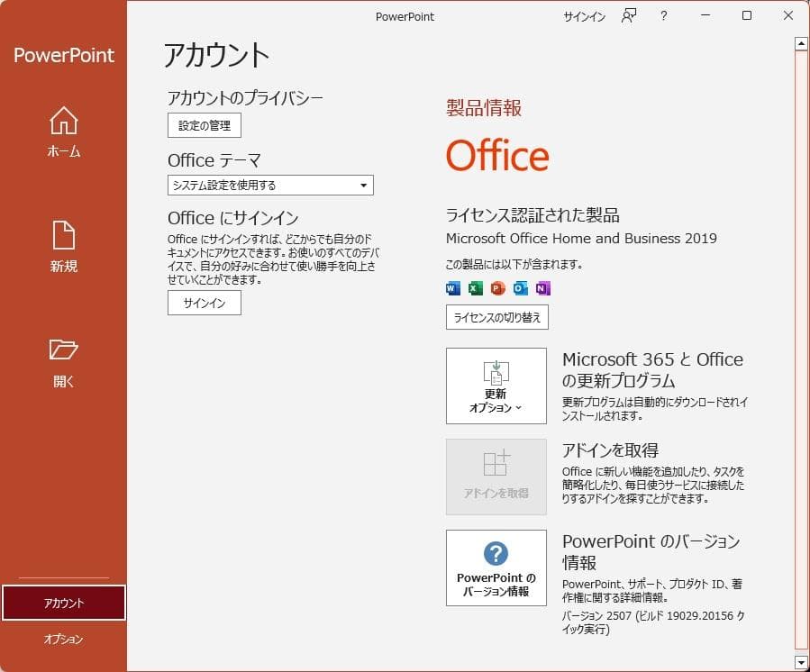Click the feedback icon in the title bar
This screenshot has width=810, height=672.
coord(629,15)
